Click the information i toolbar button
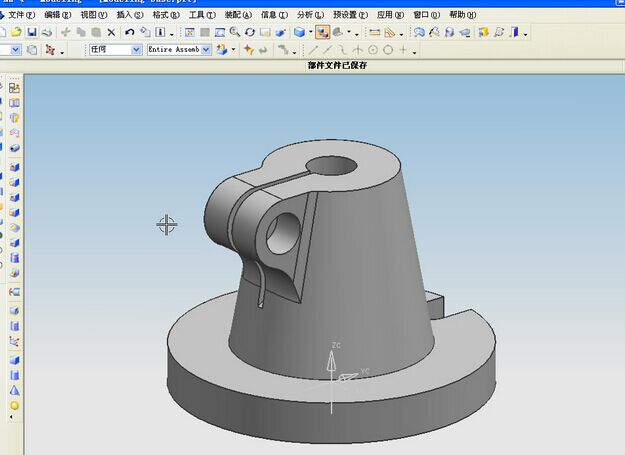625x455 pixels. pyautogui.click(x=160, y=32)
